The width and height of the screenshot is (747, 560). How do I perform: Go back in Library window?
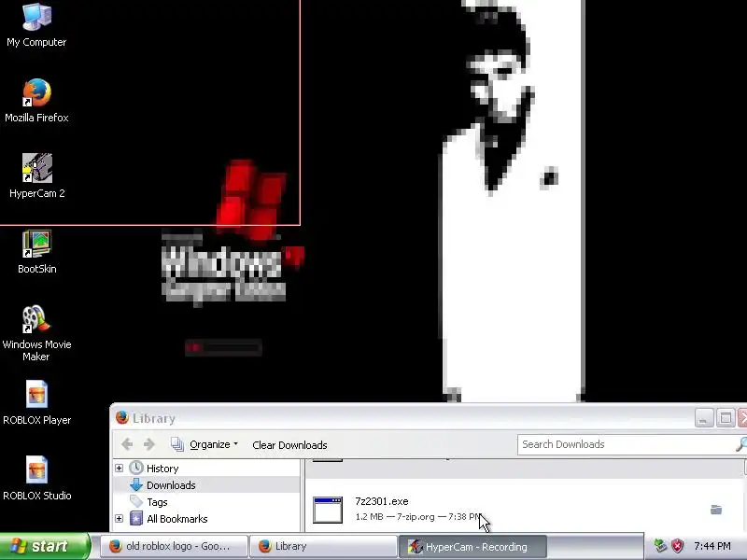coord(127,444)
